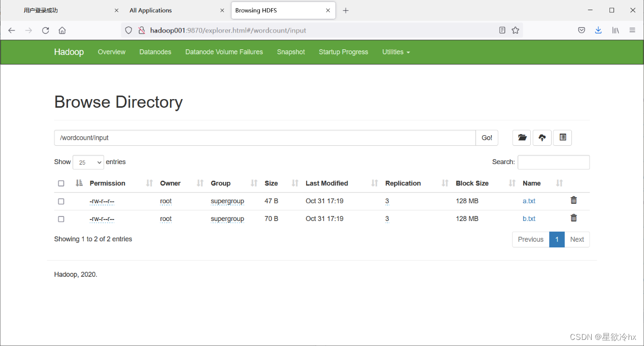This screenshot has height=346, width=644.
Task: Open the Show entries count dropdown
Action: (x=88, y=163)
